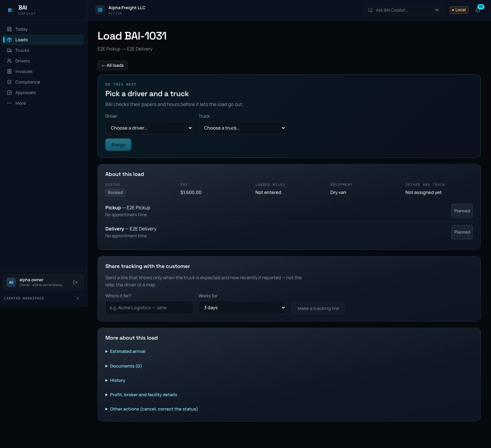Open the Choose a driver dropdown
Image resolution: width=491 pixels, height=448 pixels.
(149, 128)
